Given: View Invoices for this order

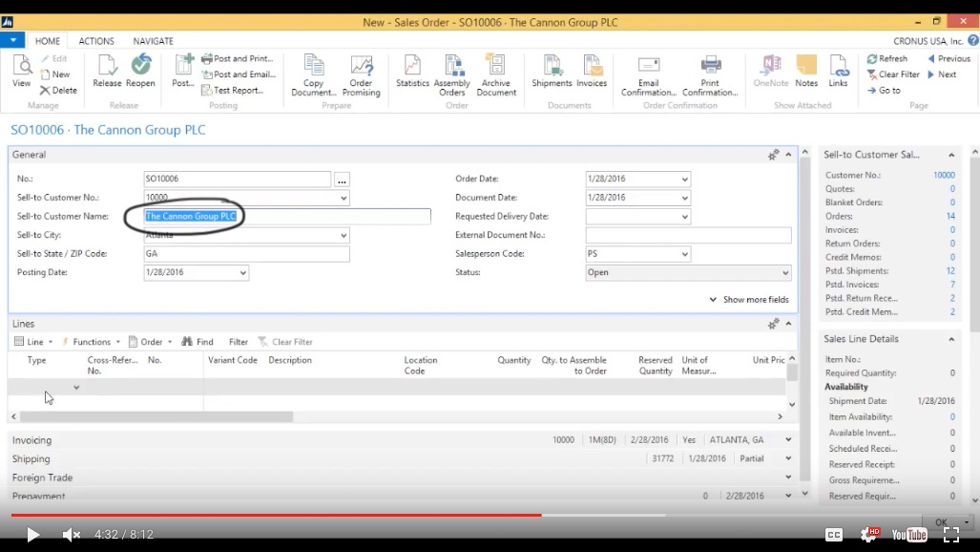Looking at the screenshot, I should 592,71.
